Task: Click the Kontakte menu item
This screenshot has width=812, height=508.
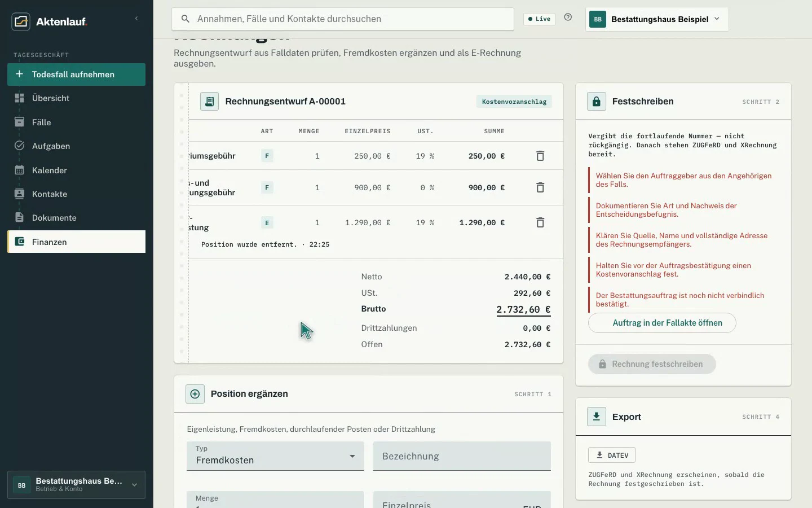Action: pyautogui.click(x=76, y=194)
